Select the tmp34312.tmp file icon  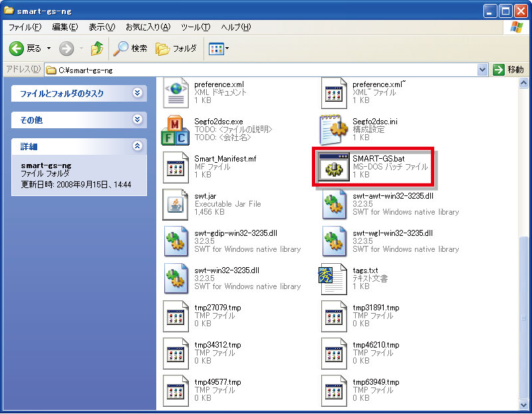click(176, 354)
